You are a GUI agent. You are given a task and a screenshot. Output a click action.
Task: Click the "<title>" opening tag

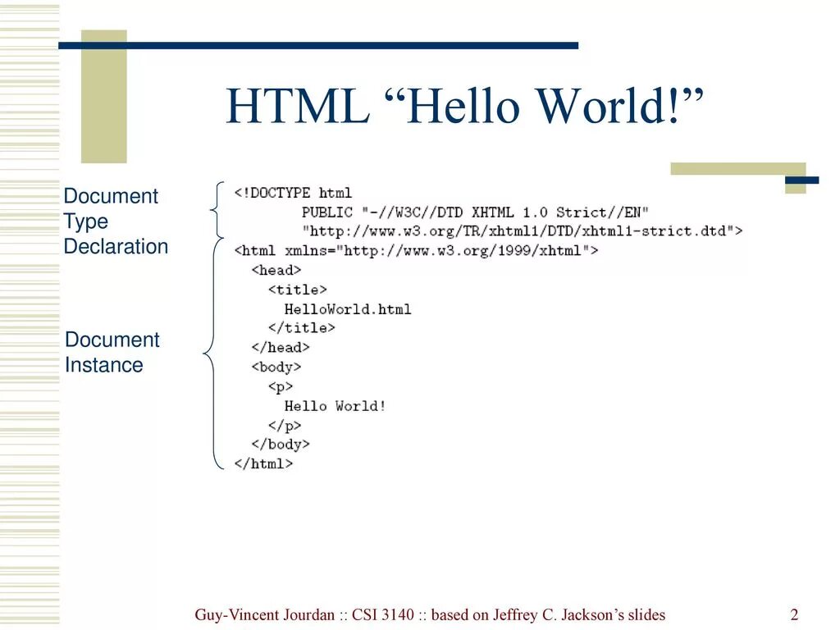[x=297, y=290]
